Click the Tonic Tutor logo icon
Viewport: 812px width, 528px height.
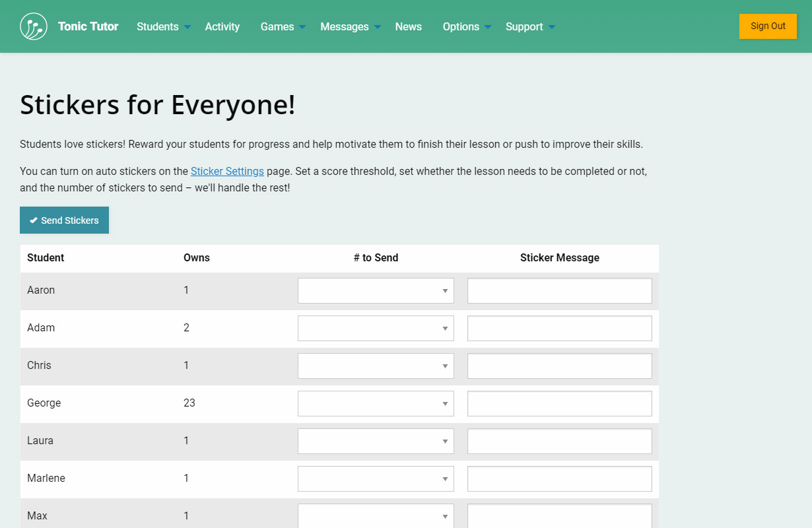pyautogui.click(x=34, y=26)
